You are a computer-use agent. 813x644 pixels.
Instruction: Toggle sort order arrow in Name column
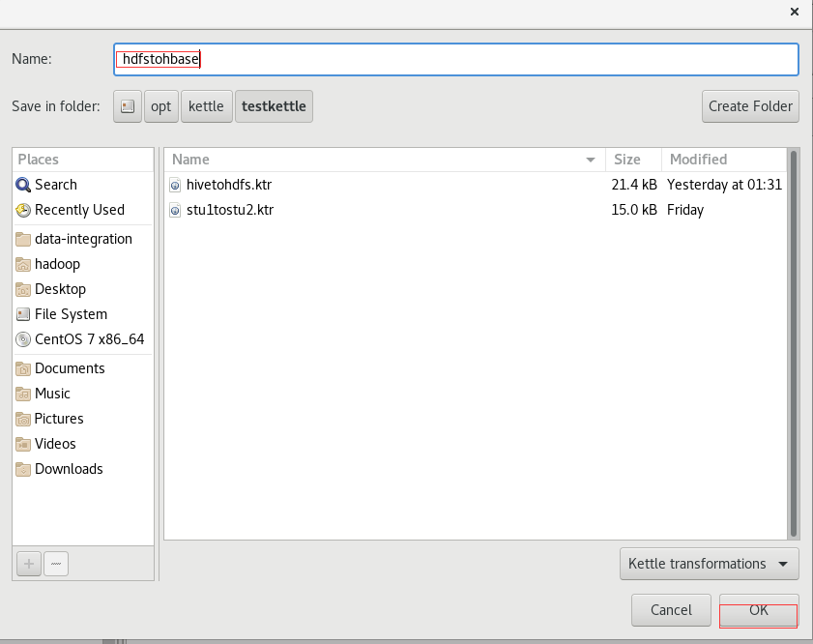pyautogui.click(x=590, y=160)
